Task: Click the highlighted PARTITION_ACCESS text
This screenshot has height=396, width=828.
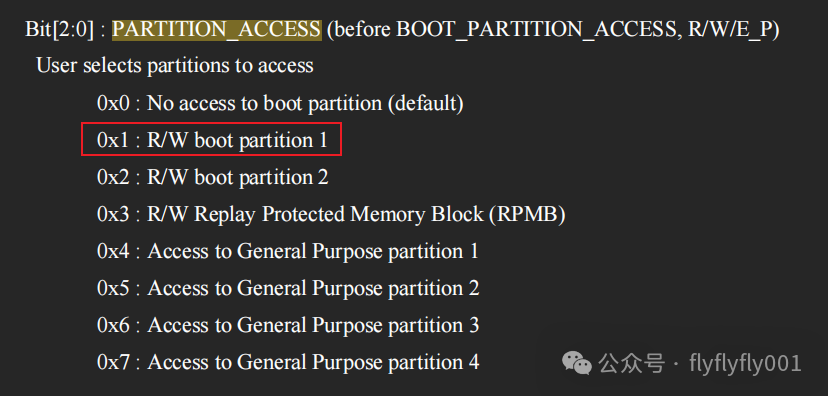Action: [217, 30]
